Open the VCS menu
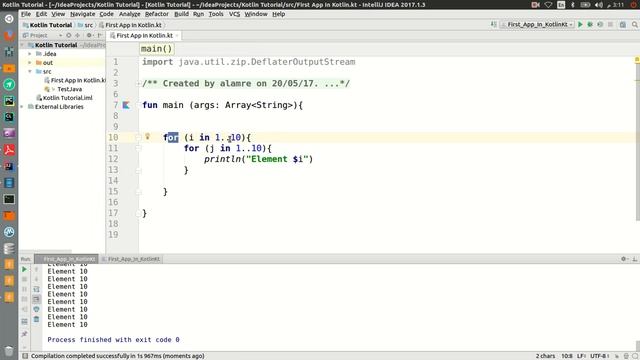Viewport: 640px width, 360px height. click(x=234, y=14)
